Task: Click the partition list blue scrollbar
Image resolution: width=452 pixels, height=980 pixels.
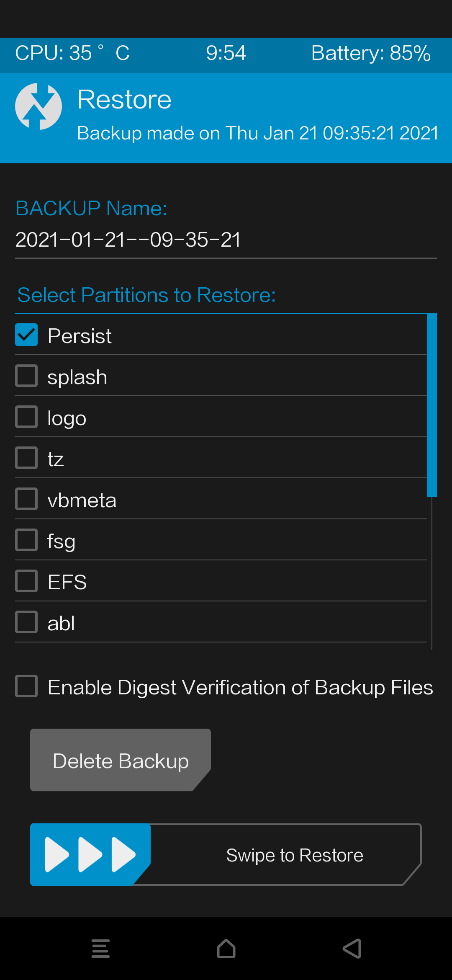Action: coord(432,405)
